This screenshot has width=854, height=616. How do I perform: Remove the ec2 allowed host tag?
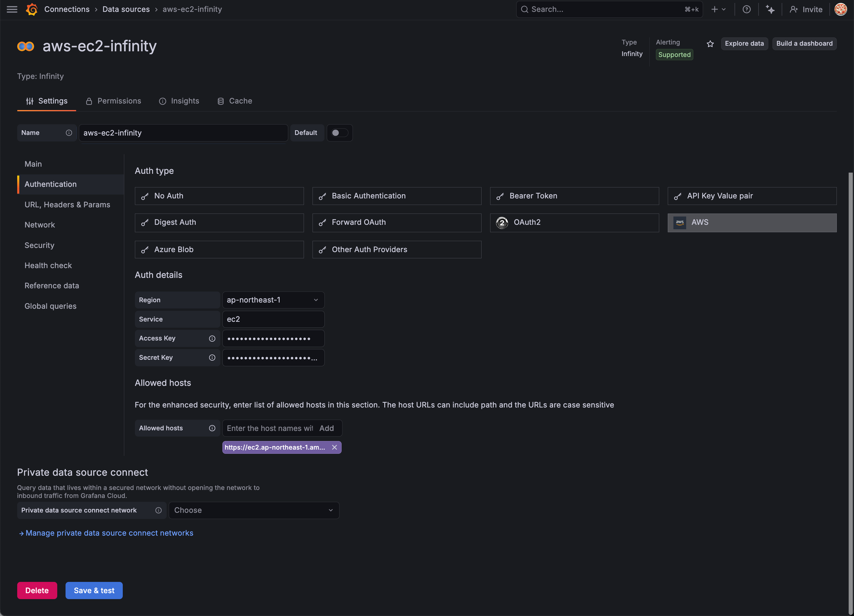click(x=334, y=447)
